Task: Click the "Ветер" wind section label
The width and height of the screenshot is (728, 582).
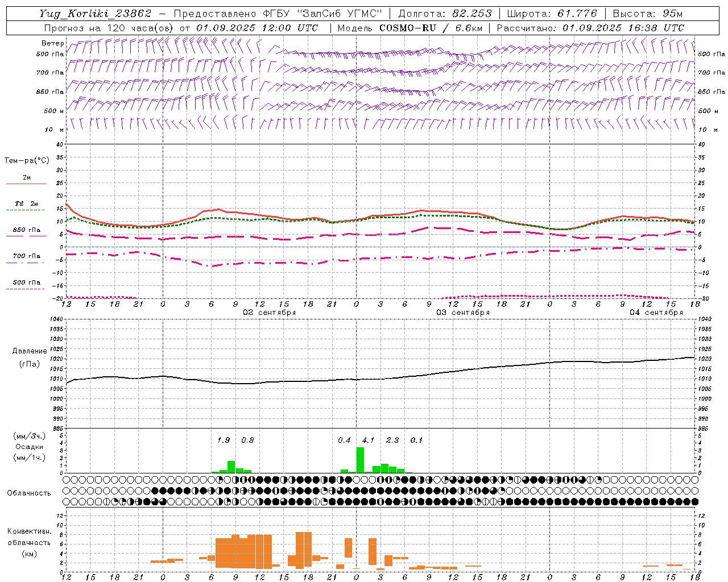Action: 53,43
